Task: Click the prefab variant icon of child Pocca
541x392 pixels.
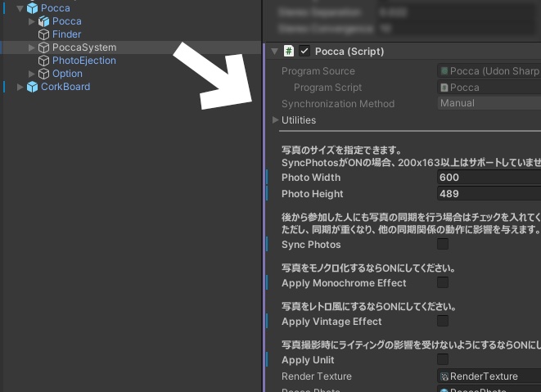Action: pos(44,21)
